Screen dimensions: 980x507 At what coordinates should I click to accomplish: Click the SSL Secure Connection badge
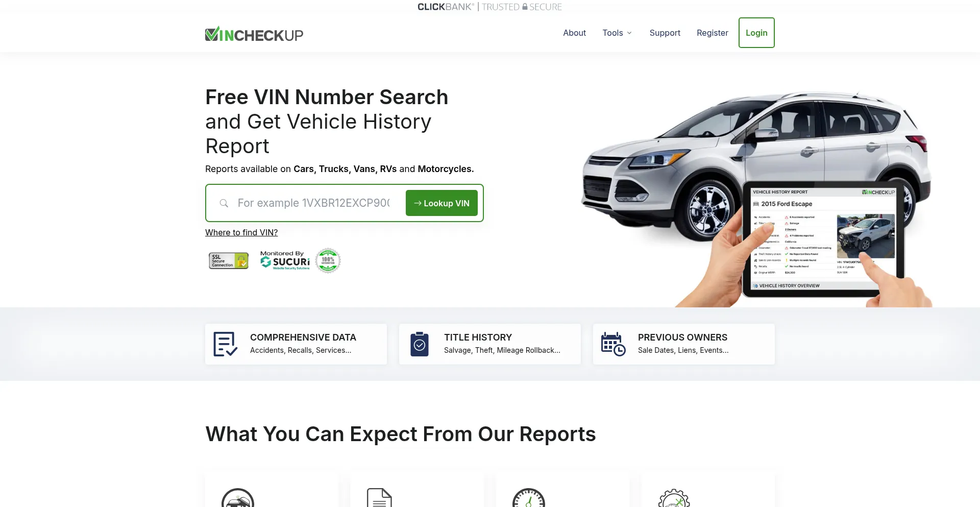pos(229,261)
